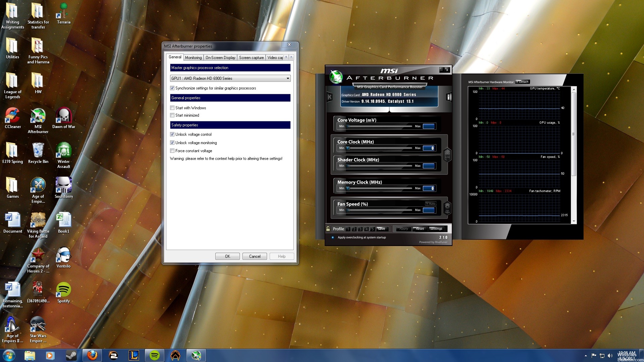Open the GPU1 AMD Radeon processor dropdown
The height and width of the screenshot is (362, 644).
(230, 78)
